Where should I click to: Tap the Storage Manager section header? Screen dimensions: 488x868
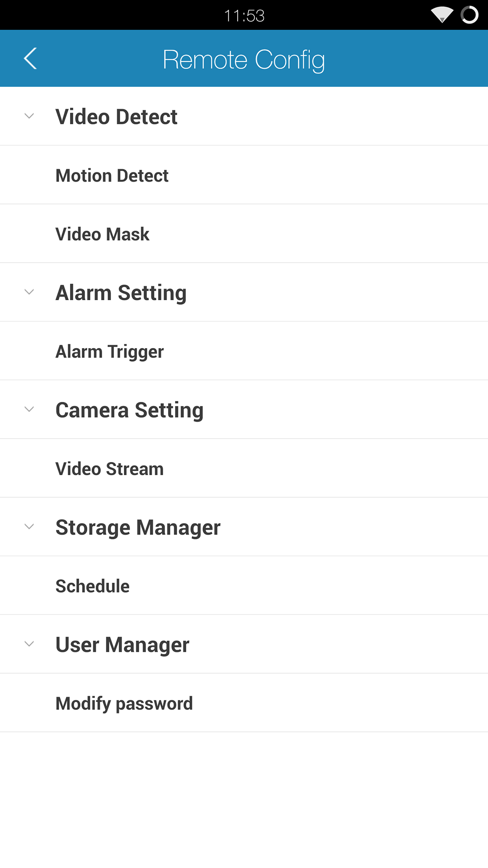click(138, 527)
